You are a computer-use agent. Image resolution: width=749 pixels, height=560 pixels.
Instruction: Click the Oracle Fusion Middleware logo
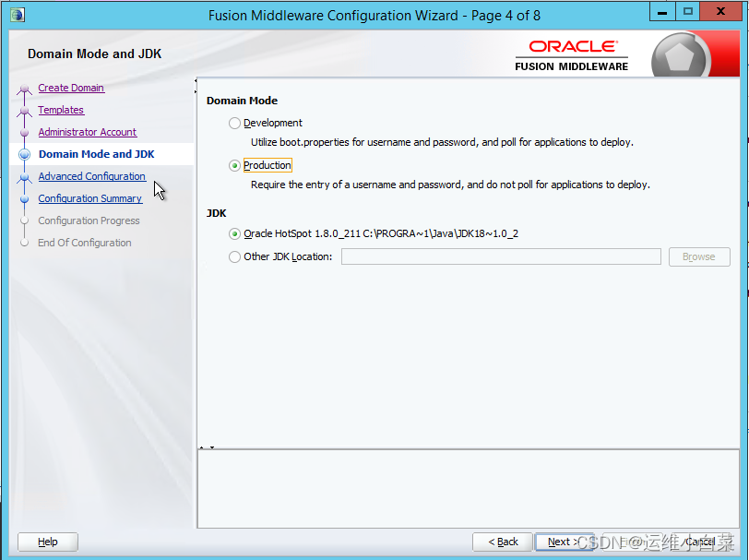pyautogui.click(x=572, y=56)
